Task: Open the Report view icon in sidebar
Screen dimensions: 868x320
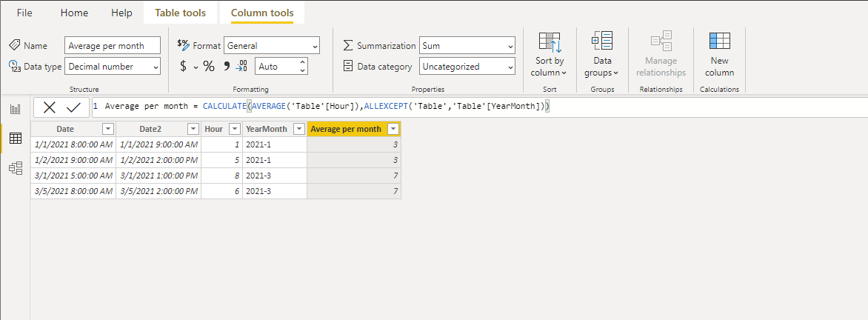Action: [x=16, y=109]
